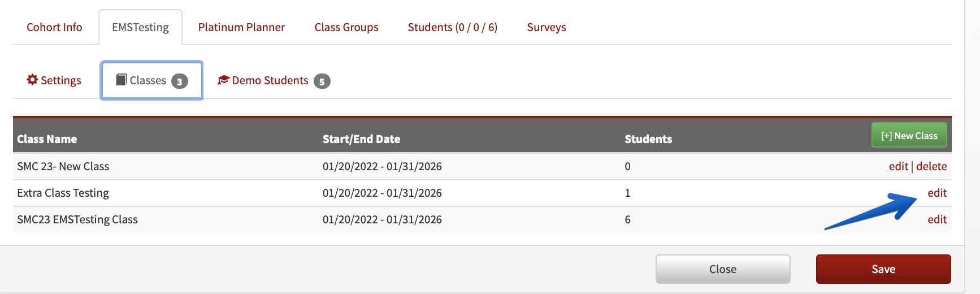Edit the SMC23 EMSTesting Class row
Screen dimensions: 980x294
coord(937,219)
